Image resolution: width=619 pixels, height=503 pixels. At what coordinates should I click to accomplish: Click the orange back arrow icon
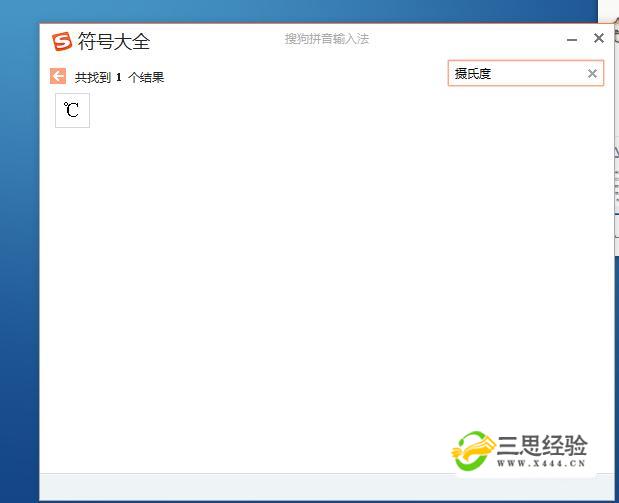(58, 76)
